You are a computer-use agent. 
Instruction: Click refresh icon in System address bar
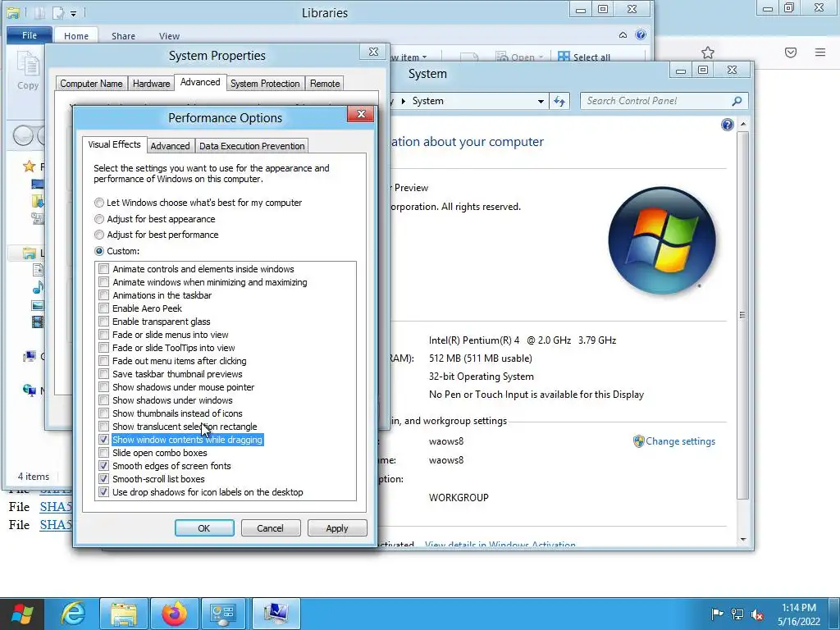click(559, 101)
